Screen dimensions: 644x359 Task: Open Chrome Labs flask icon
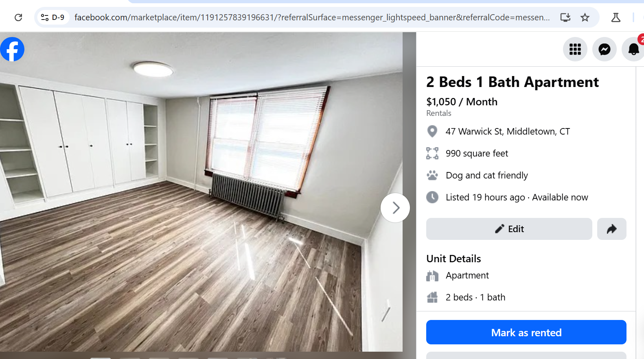point(616,17)
